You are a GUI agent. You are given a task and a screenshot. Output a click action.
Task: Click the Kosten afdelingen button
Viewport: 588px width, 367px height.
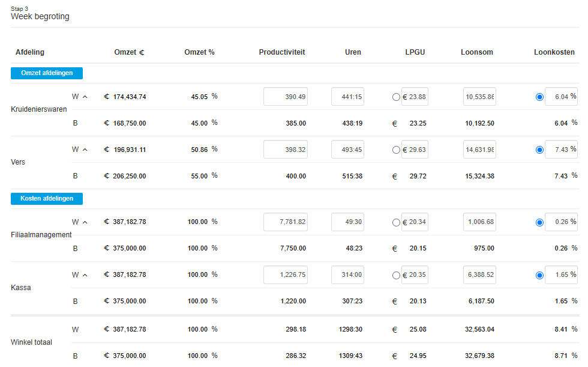47,199
